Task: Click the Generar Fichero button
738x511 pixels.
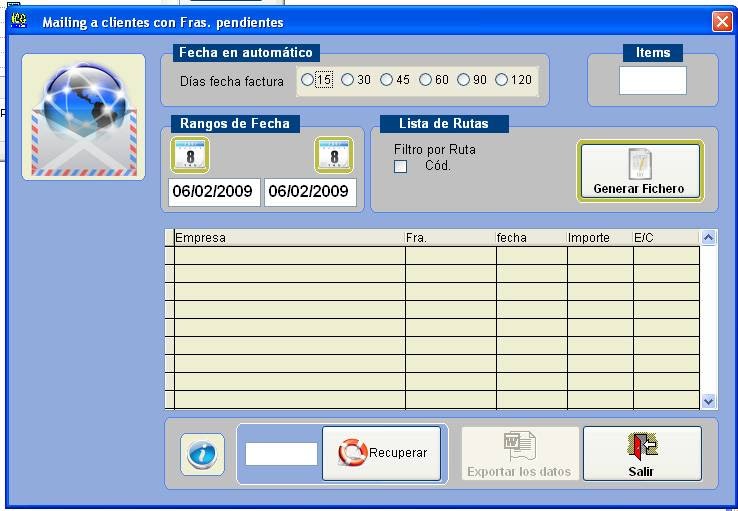Action: [641, 171]
